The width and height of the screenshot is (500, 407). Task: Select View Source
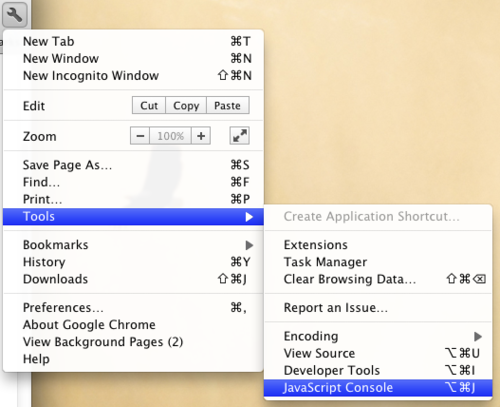[x=378, y=353]
